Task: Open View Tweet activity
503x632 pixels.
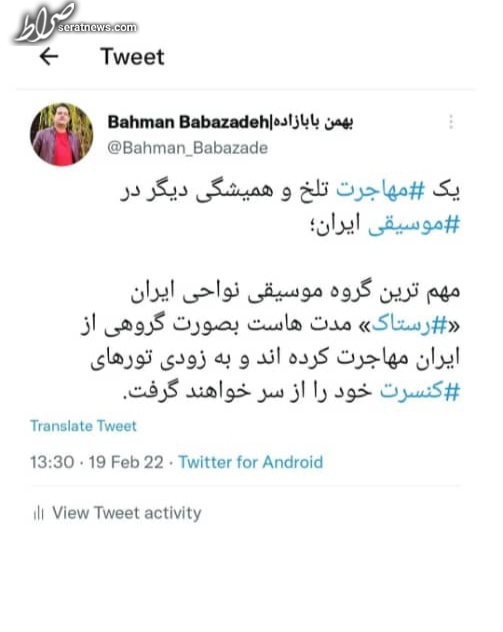Action: click(x=127, y=513)
